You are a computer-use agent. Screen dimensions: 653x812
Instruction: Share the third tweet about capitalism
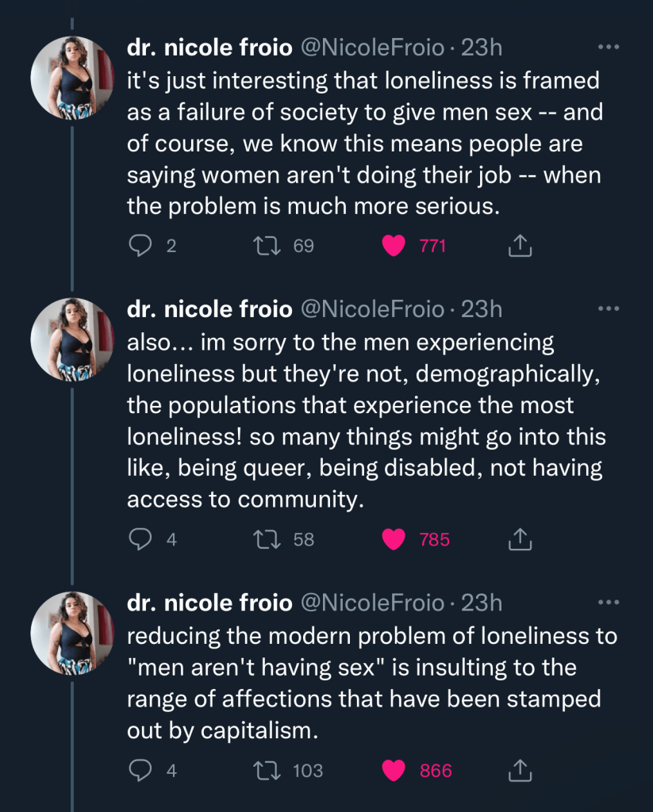click(519, 769)
